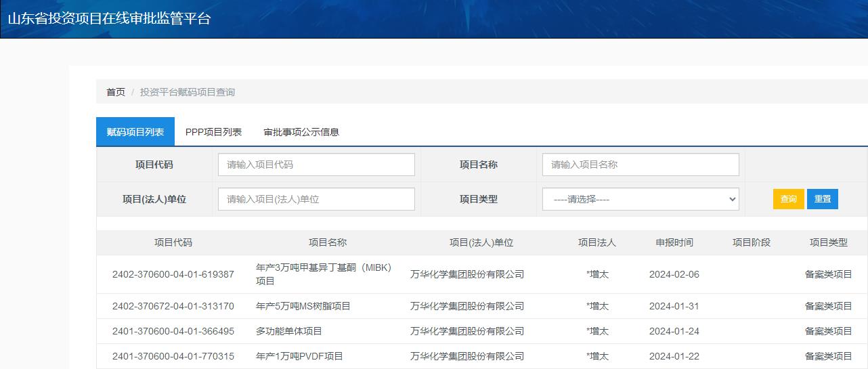
Task: Click the date 2024-01-31
Action: [x=674, y=306]
